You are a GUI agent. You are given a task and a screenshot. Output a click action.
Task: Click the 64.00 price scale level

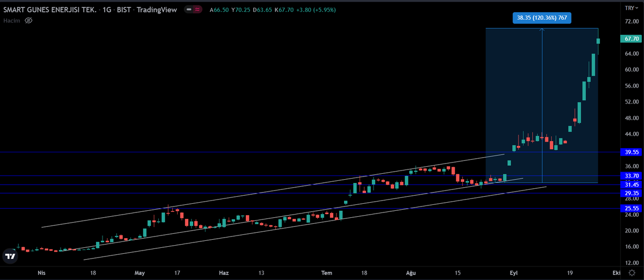[631, 54]
